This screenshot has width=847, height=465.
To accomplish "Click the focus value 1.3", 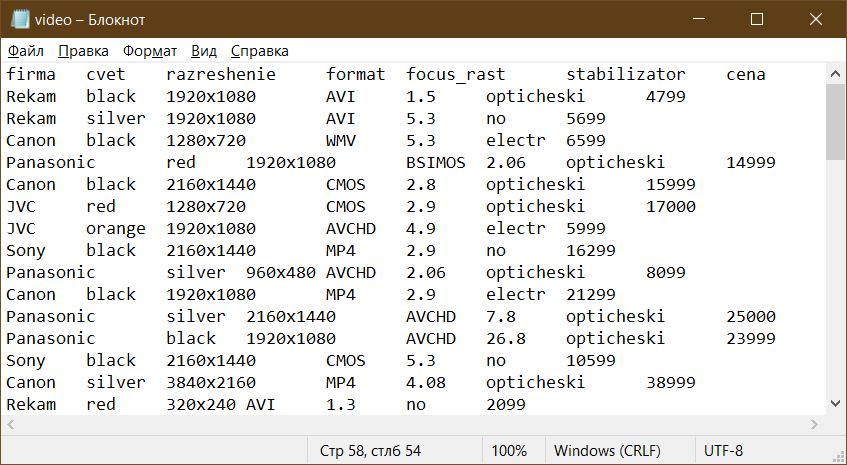I will (341, 404).
